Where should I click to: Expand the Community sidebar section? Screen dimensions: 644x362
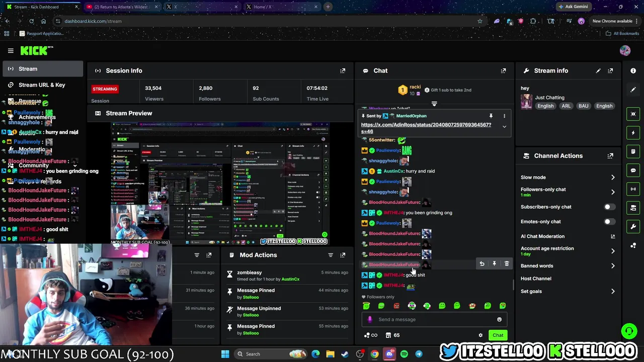tap(75, 165)
